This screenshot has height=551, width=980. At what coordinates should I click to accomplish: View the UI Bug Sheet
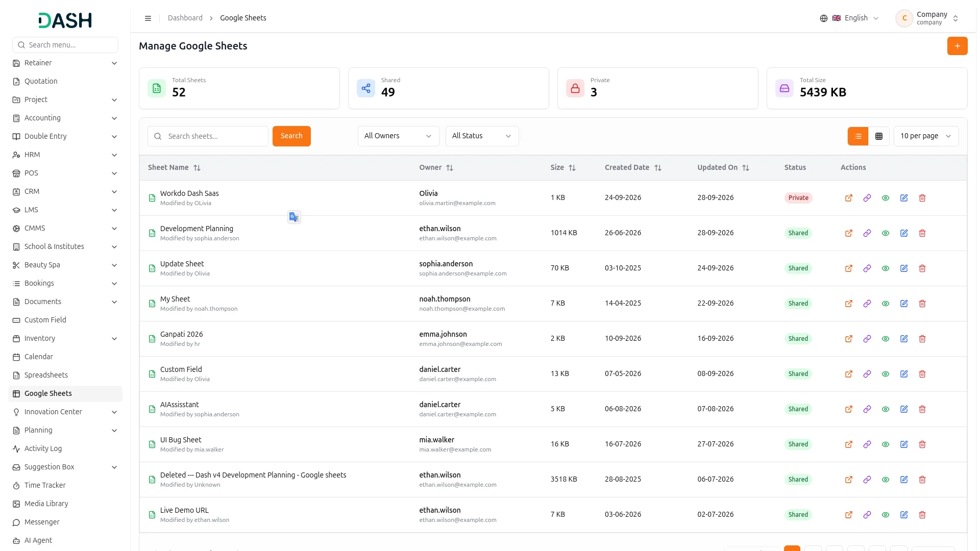click(886, 444)
